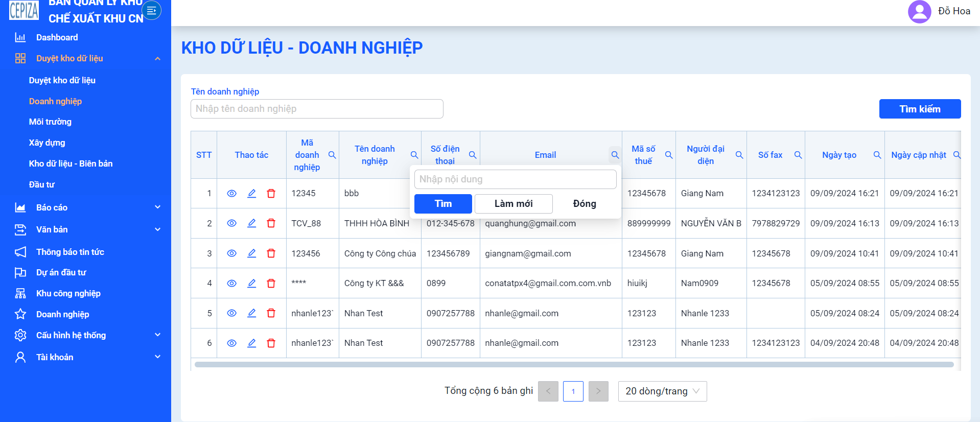The width and height of the screenshot is (980, 422).
Task: Click the Dự án đầu tư flag icon
Action: (20, 272)
